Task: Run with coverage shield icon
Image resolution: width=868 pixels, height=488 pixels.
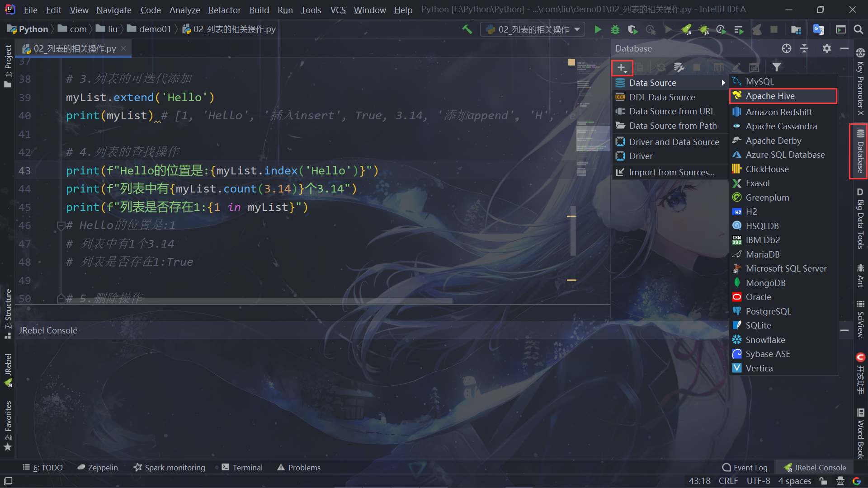Action: click(x=632, y=29)
